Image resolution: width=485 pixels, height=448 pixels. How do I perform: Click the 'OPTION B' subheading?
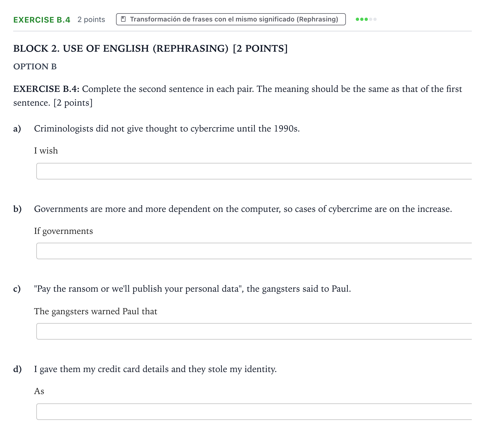click(x=35, y=67)
